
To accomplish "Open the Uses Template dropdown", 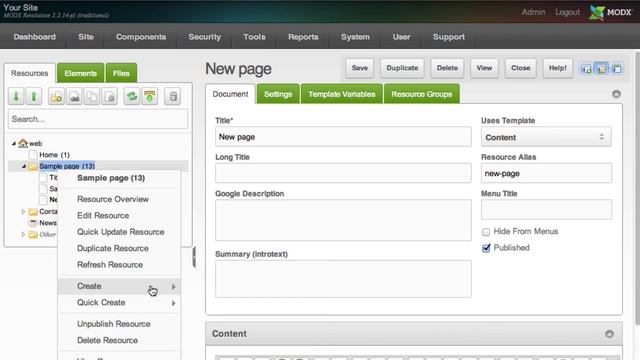I will click(546, 137).
